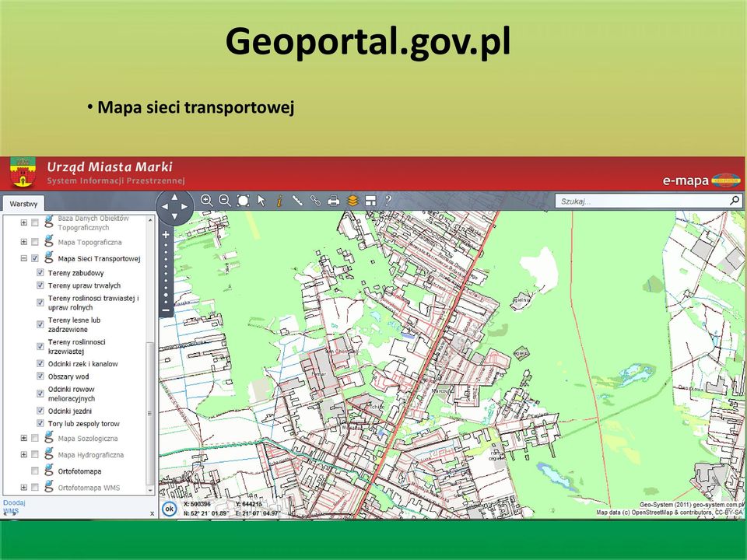Click the e-mapa logo

coord(701,180)
